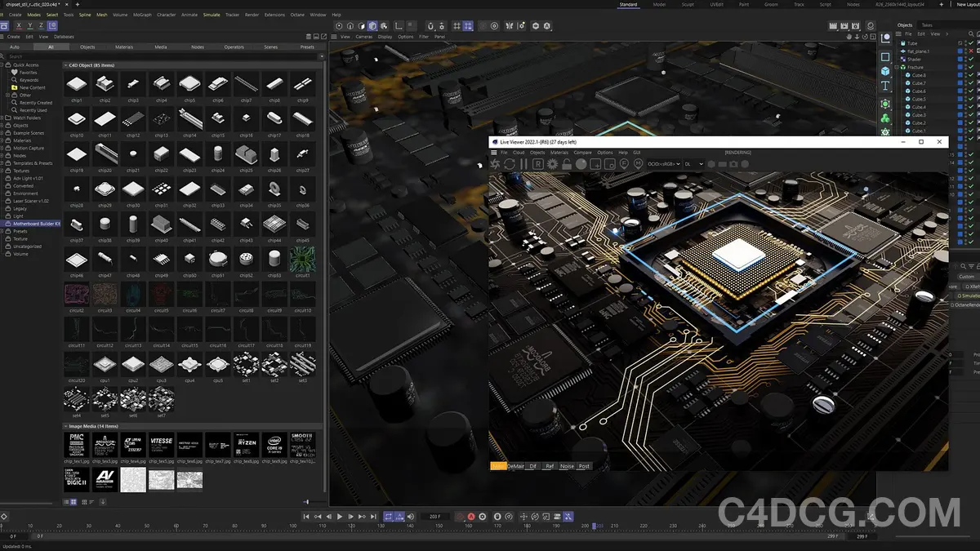Image resolution: width=980 pixels, height=551 pixels.
Task: Open the OCIO sRGB color dropdown
Action: pyautogui.click(x=662, y=163)
